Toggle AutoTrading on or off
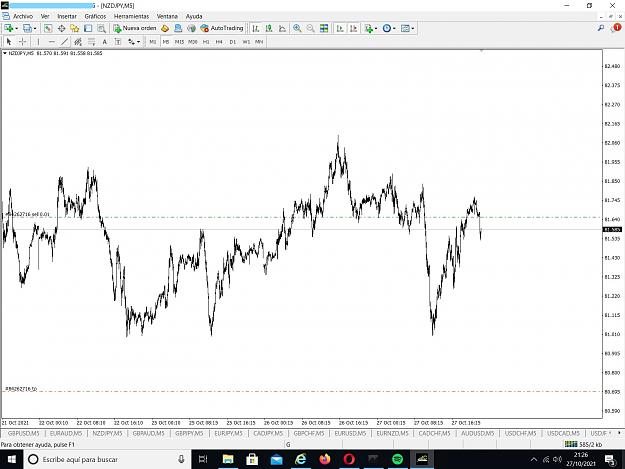The height and width of the screenshot is (469, 625). [x=222, y=28]
